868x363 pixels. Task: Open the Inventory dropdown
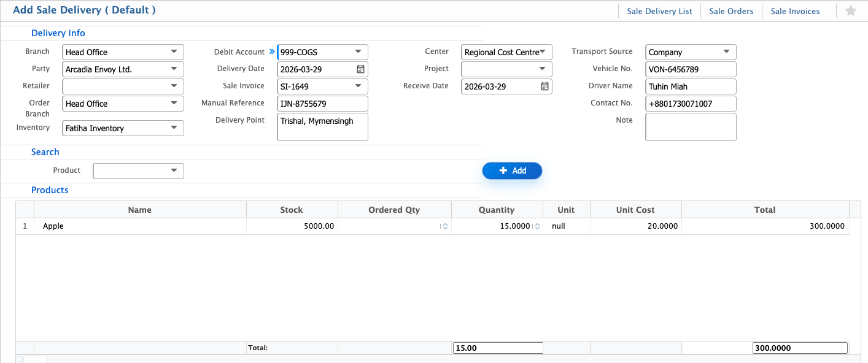point(174,128)
